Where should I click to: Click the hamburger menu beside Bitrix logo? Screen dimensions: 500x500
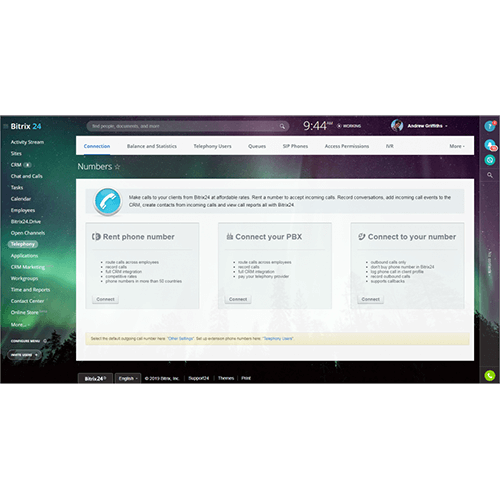(x=5, y=126)
